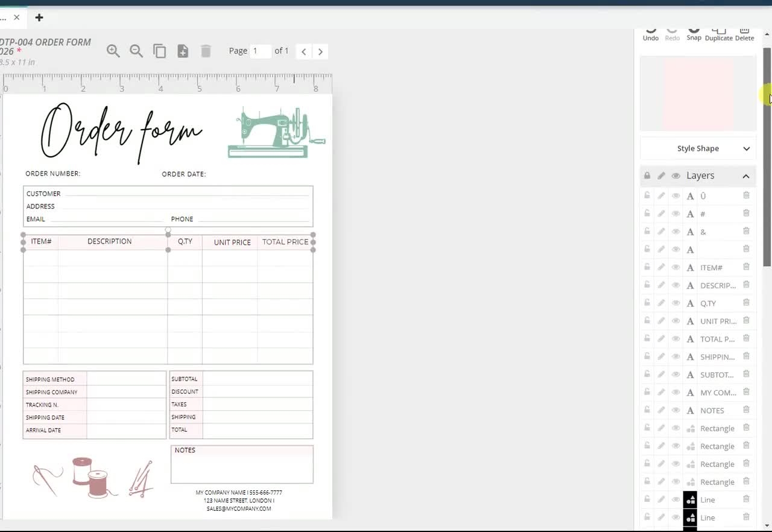Hide the Q.TY text layer
Screen dimensions: 772x532
(x=676, y=303)
